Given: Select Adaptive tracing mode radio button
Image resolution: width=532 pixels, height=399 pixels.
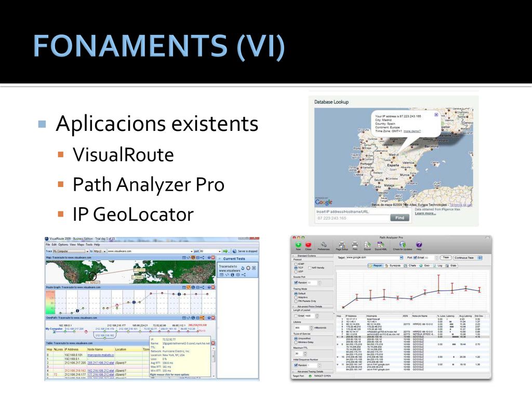Looking at the screenshot, I should click(296, 298).
